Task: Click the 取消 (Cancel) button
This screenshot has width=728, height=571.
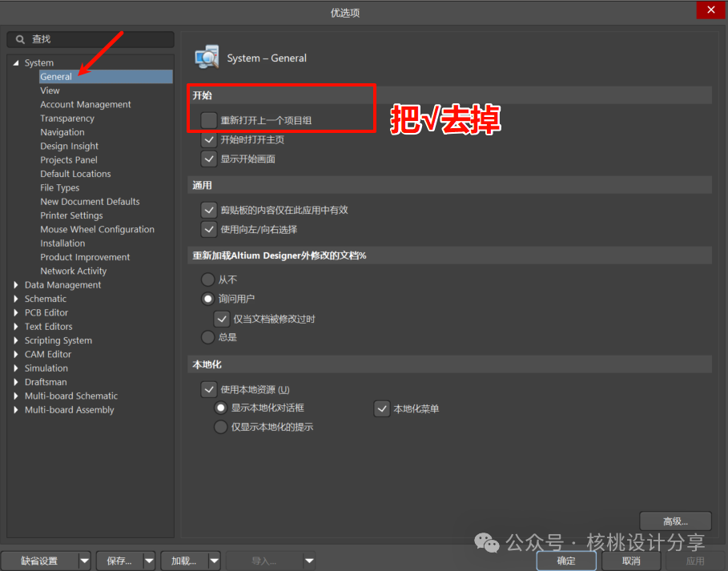Action: pyautogui.click(x=631, y=561)
